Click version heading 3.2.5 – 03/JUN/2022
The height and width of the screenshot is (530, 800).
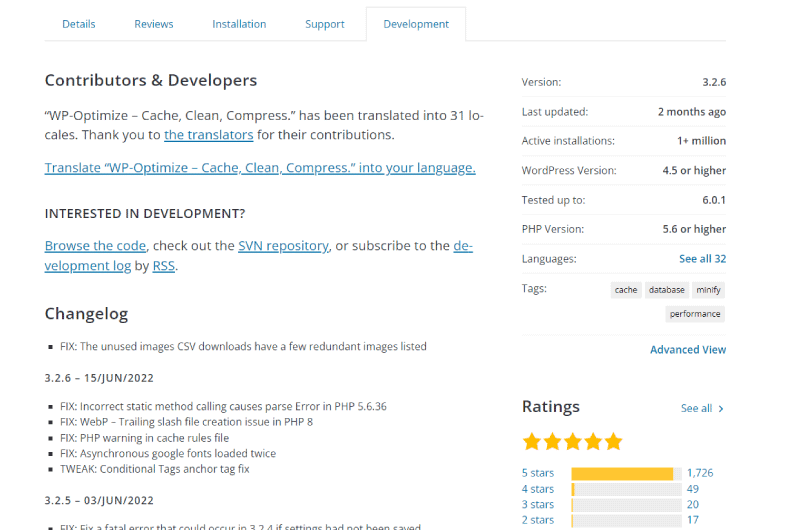click(99, 500)
